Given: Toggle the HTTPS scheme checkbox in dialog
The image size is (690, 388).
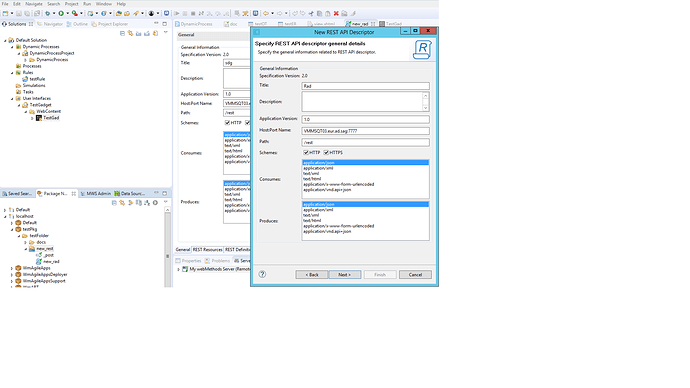Looking at the screenshot, I should (326, 153).
